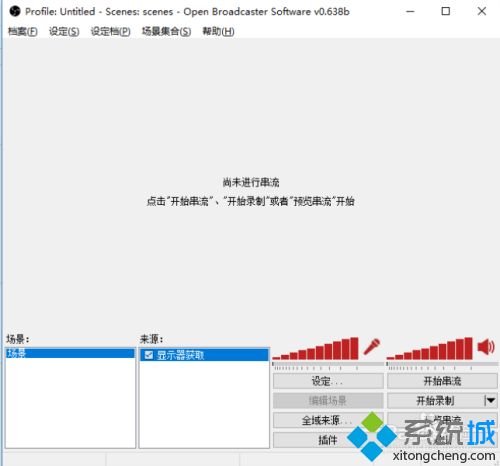The height and width of the screenshot is (466, 500).
Task: Open the 档案(F) menu
Action: pos(23,31)
